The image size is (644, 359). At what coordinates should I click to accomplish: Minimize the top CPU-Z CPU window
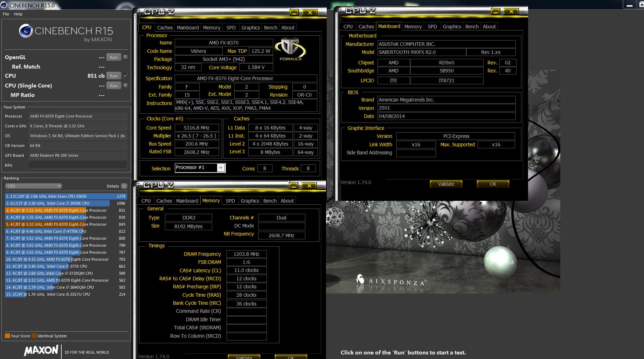coord(295,13)
